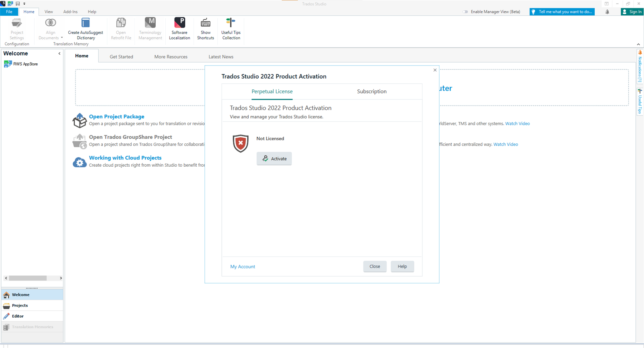This screenshot has height=348, width=644.
Task: Click the Open Project Package box icon
Action: 79,121
